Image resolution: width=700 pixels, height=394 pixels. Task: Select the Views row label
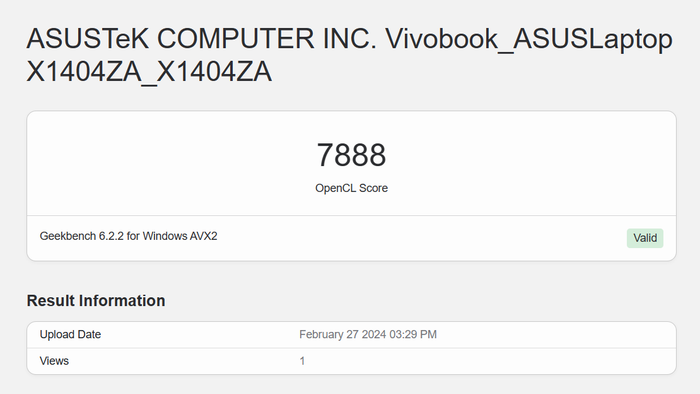click(x=54, y=361)
